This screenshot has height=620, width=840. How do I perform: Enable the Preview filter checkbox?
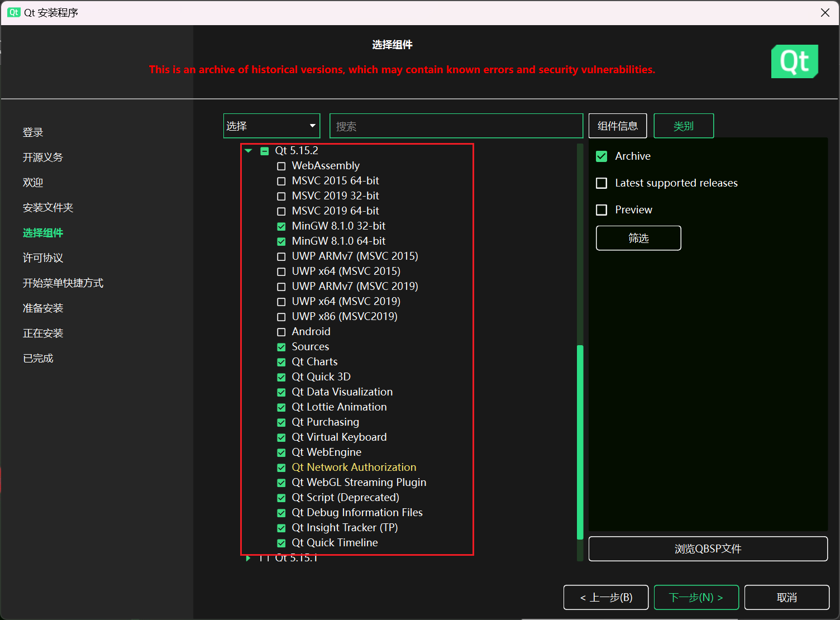click(602, 210)
